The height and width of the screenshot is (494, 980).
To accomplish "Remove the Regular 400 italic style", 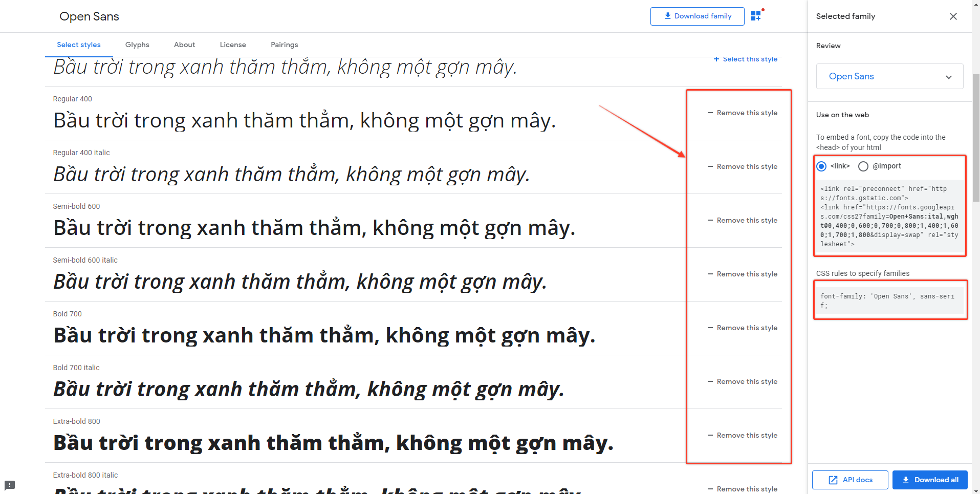I will [742, 166].
